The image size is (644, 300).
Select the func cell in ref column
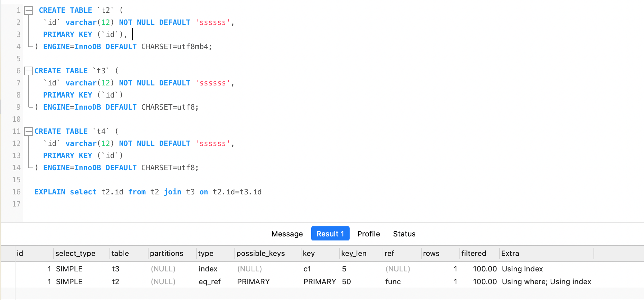(x=393, y=282)
